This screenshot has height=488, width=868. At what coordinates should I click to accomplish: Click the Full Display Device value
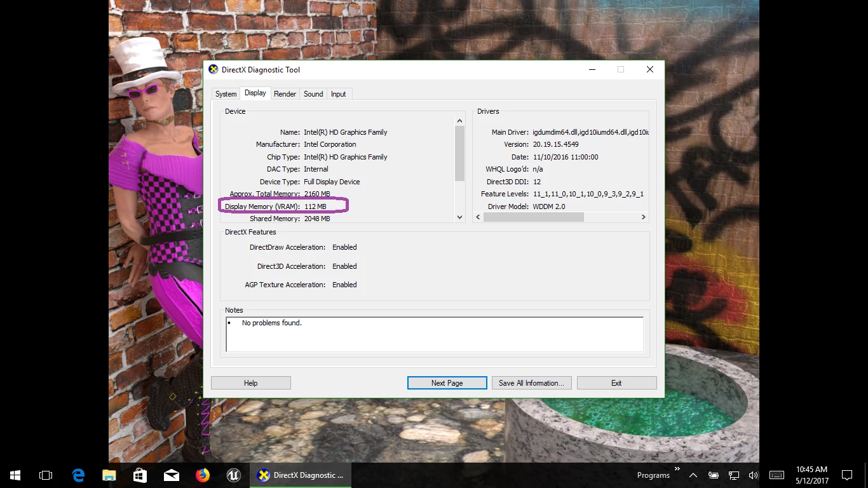(x=332, y=182)
